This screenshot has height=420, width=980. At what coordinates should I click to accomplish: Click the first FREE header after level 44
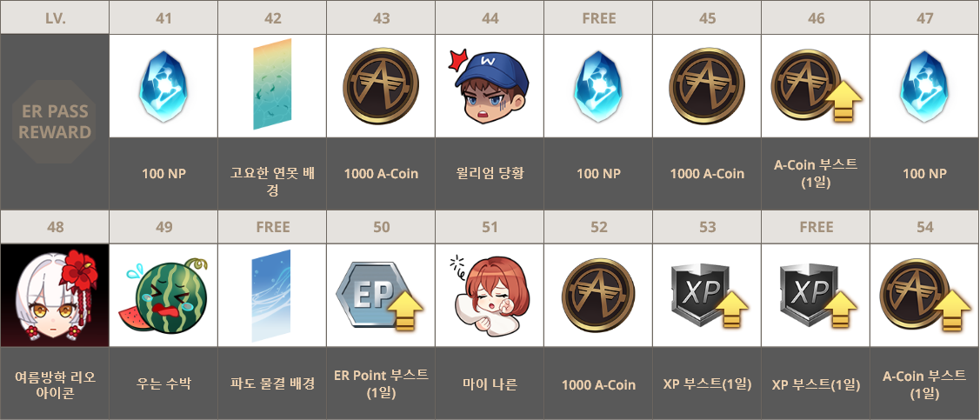tap(599, 17)
